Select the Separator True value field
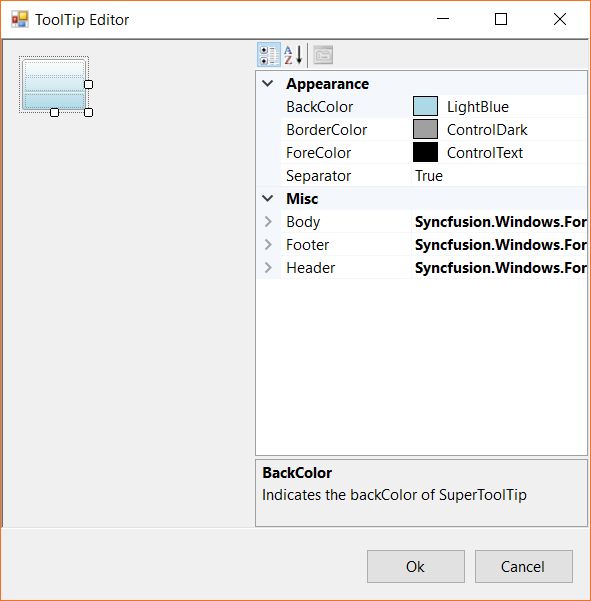This screenshot has width=591, height=601. (499, 176)
